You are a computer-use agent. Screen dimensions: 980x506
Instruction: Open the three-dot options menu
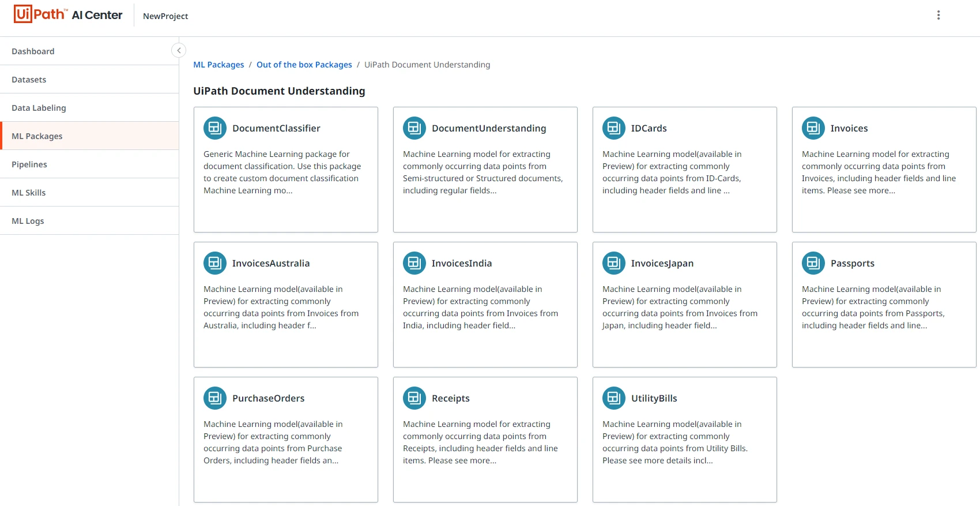(x=938, y=15)
